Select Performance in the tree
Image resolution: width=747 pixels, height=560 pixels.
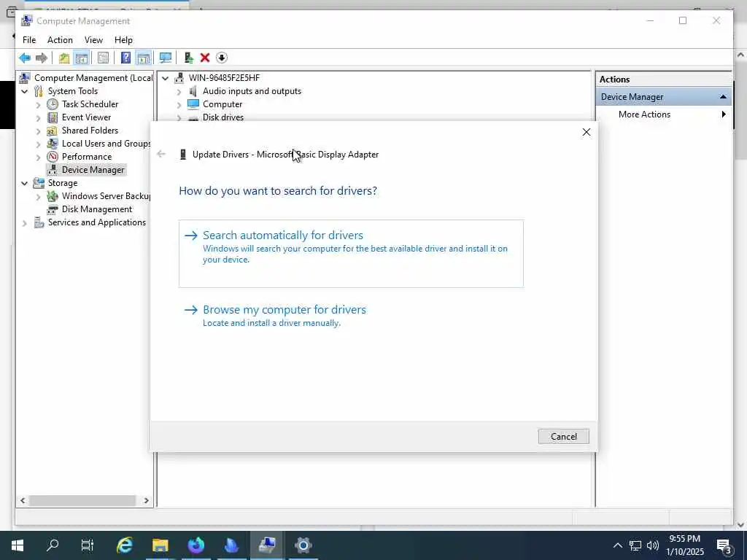[x=87, y=156]
